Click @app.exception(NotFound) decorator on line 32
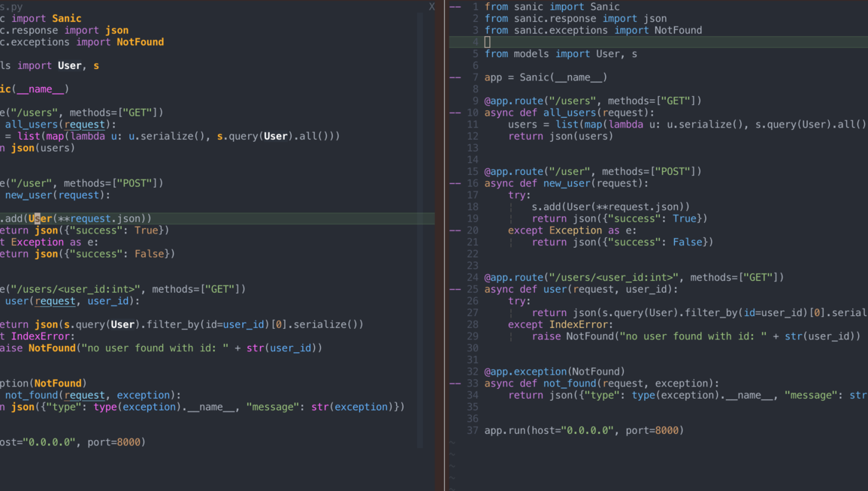The width and height of the screenshot is (868, 491). [x=555, y=372]
